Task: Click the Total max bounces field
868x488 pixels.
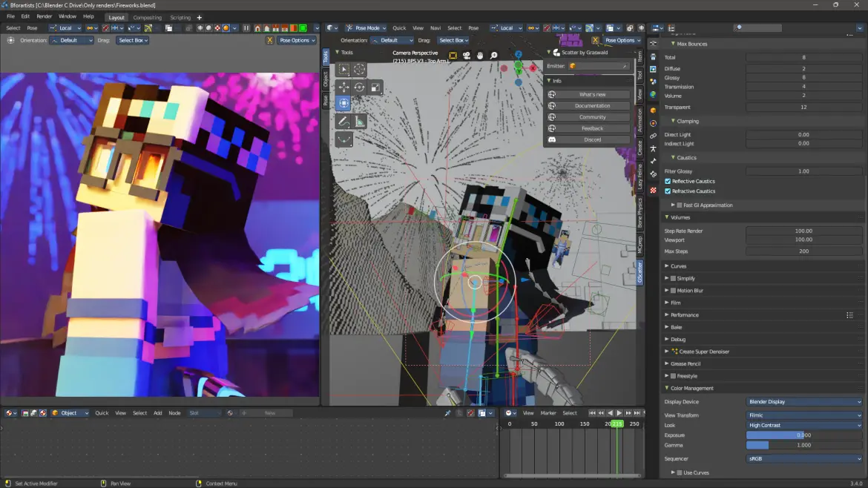Action: click(x=804, y=57)
